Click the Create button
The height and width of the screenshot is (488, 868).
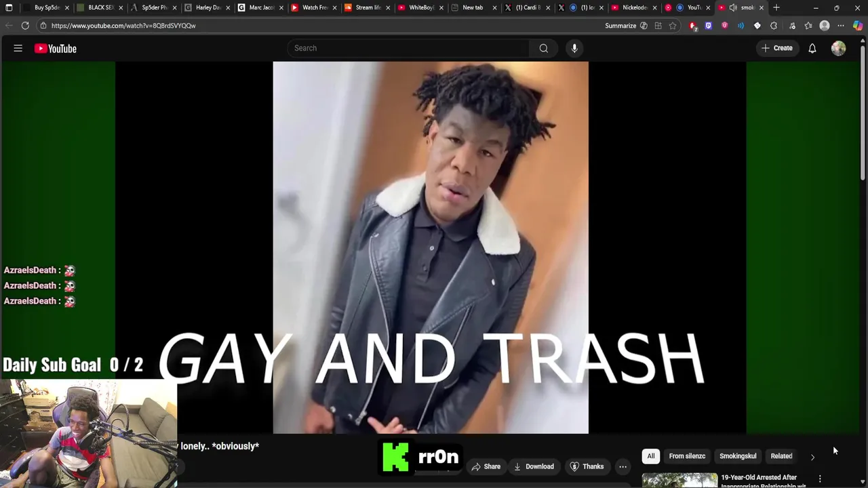(x=776, y=48)
